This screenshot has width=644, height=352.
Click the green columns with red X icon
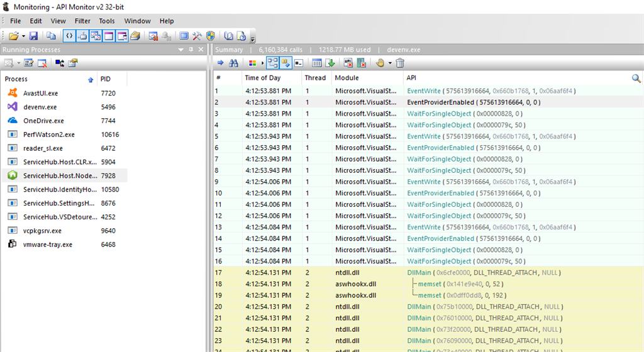point(362,63)
